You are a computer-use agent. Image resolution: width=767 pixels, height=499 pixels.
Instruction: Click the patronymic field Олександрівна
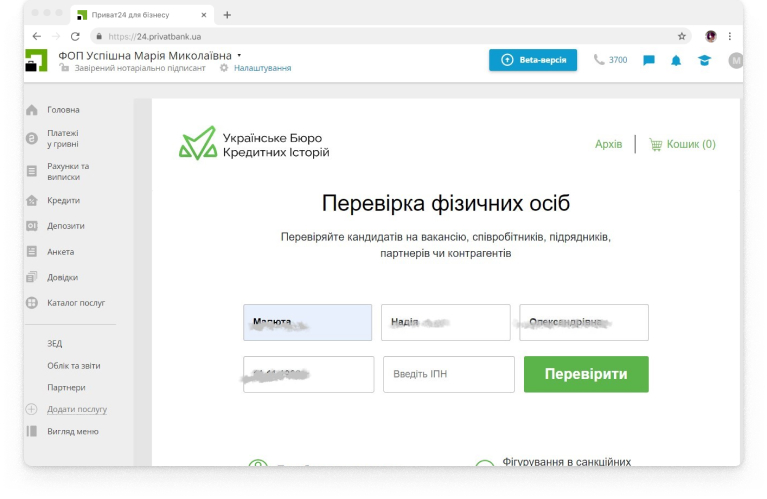tap(584, 322)
